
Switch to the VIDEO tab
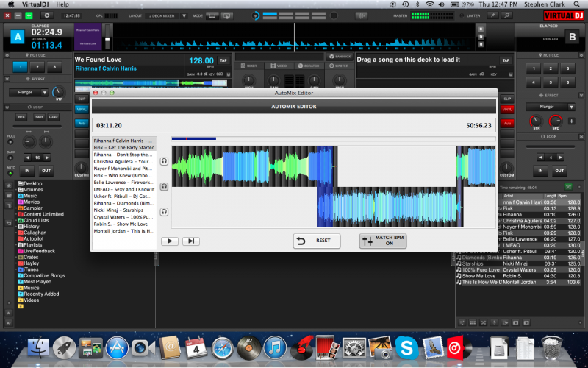click(x=279, y=66)
